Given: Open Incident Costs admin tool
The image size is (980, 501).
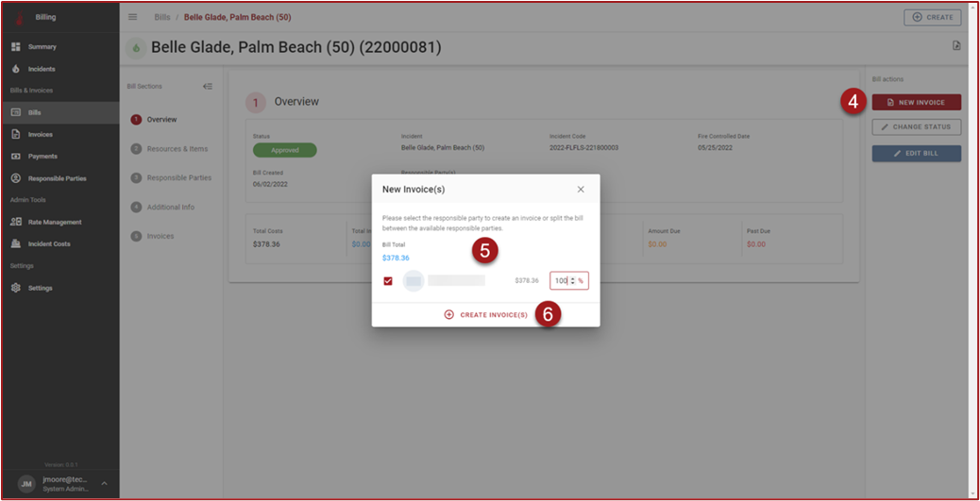Looking at the screenshot, I should coord(49,243).
